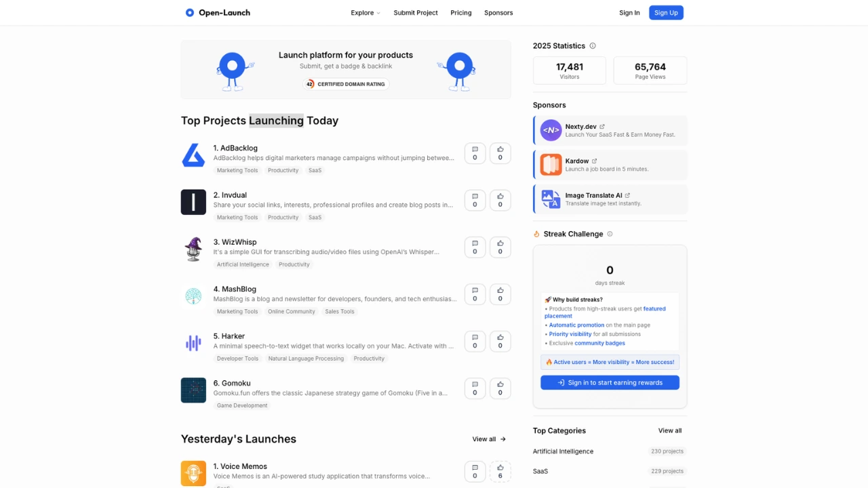
Task: Upvote the AdBacklog project
Action: (x=500, y=153)
